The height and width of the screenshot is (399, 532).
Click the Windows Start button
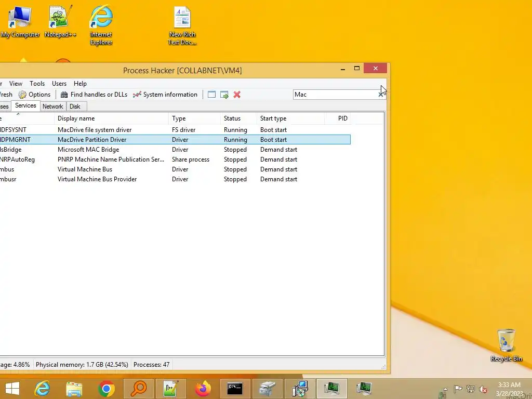click(12, 389)
